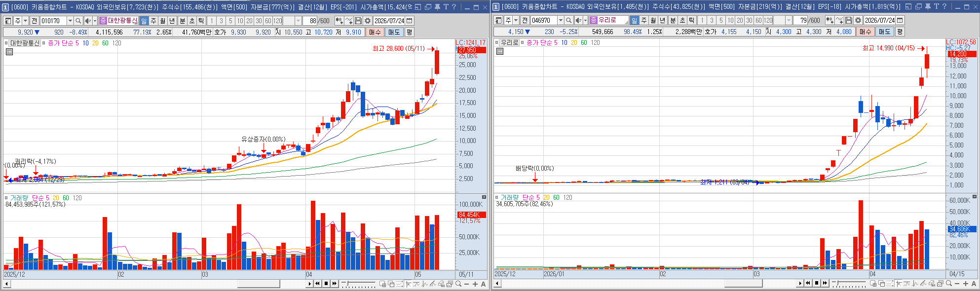Click 매도 sell button for 우리로
Image resolution: width=980 pixels, height=291 pixels.
(884, 32)
